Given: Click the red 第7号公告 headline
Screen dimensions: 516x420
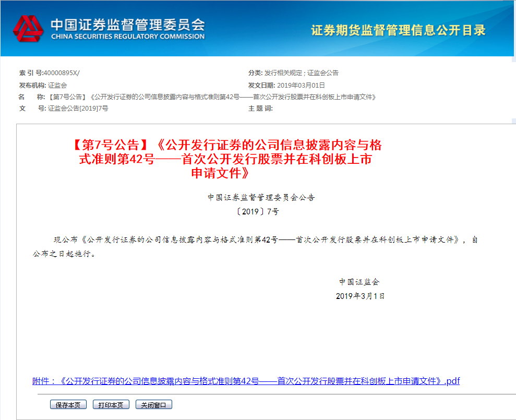Looking at the screenshot, I should click(227, 159).
